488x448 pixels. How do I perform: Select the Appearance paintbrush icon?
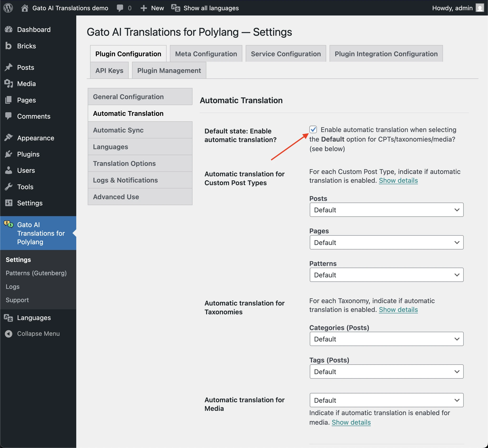point(9,137)
